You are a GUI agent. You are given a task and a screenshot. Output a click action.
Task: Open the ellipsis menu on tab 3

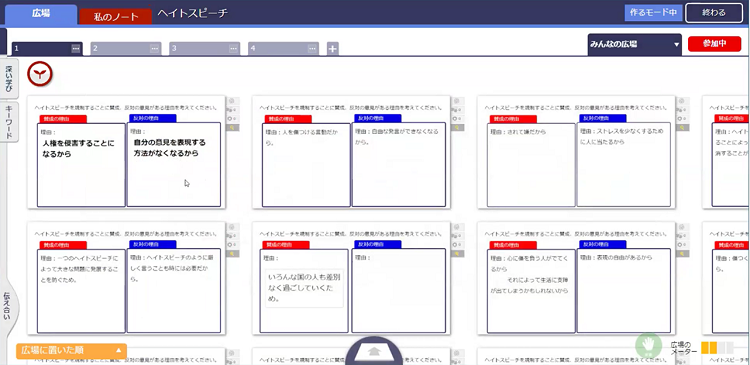pos(233,48)
